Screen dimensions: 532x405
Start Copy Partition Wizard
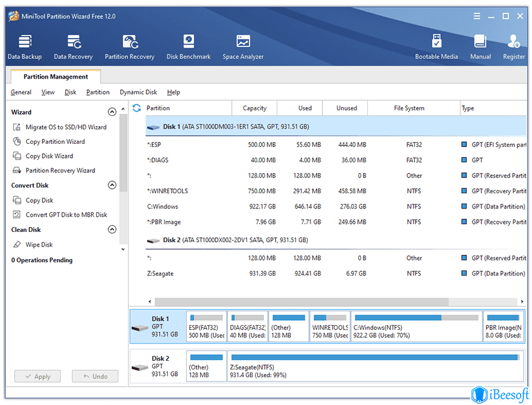(49, 141)
